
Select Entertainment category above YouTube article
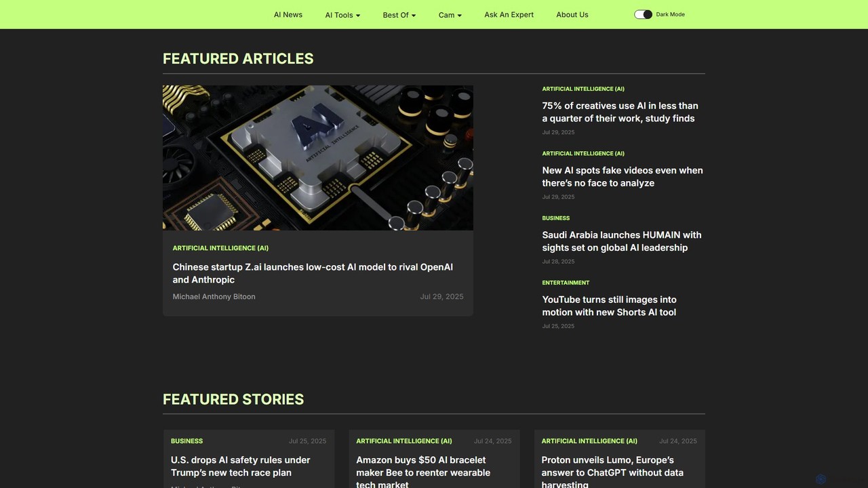point(566,283)
